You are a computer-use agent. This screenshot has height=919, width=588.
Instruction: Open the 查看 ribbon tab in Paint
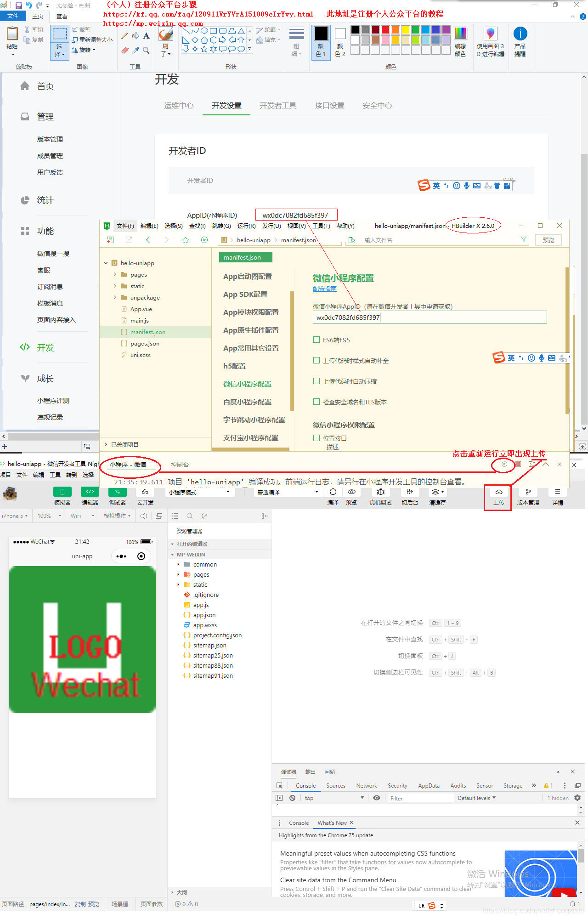[x=62, y=16]
